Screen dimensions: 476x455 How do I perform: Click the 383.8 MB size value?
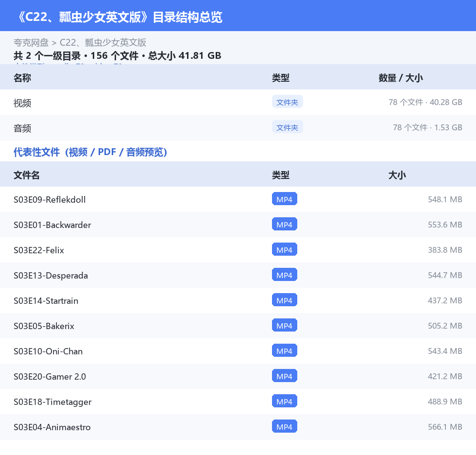click(x=445, y=250)
